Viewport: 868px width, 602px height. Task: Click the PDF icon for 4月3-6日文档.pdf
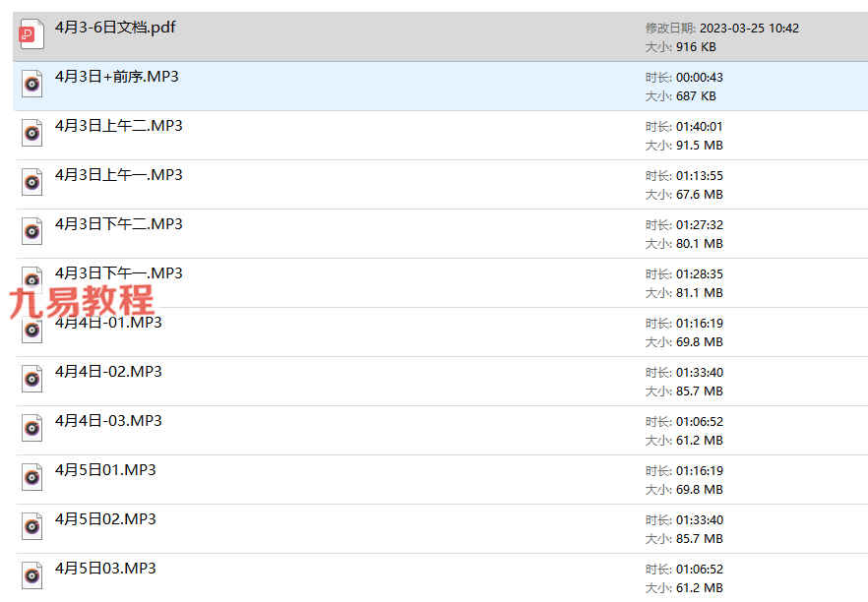(31, 34)
